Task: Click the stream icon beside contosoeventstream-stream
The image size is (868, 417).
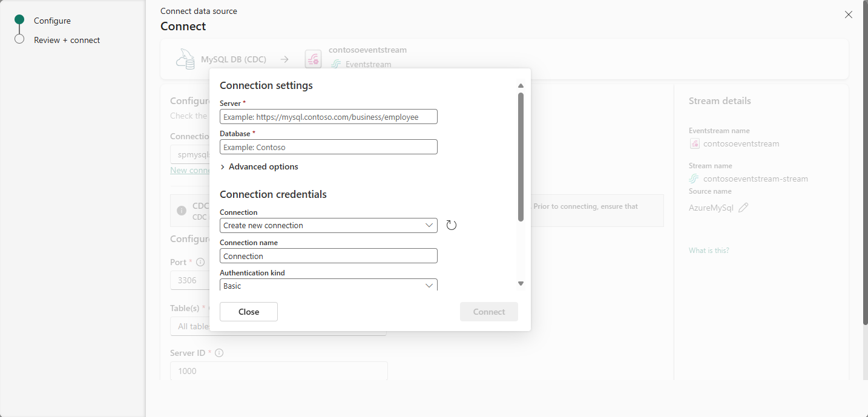Action: (x=694, y=179)
